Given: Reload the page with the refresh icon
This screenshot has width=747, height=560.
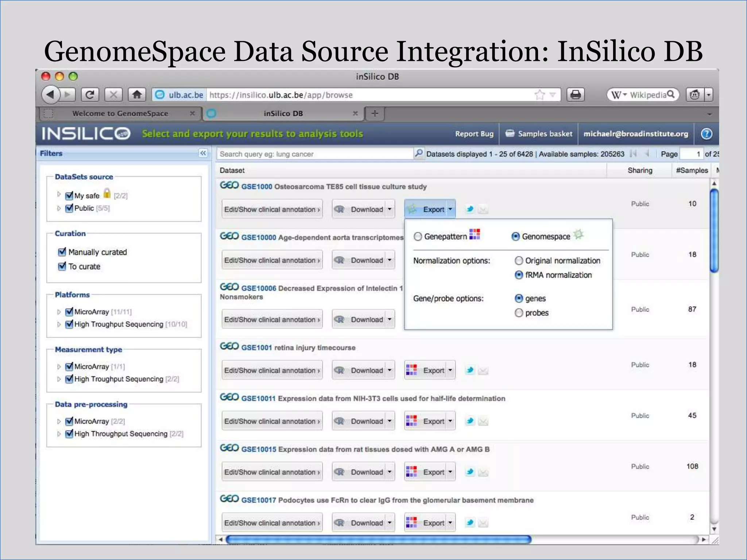Looking at the screenshot, I should (x=90, y=95).
